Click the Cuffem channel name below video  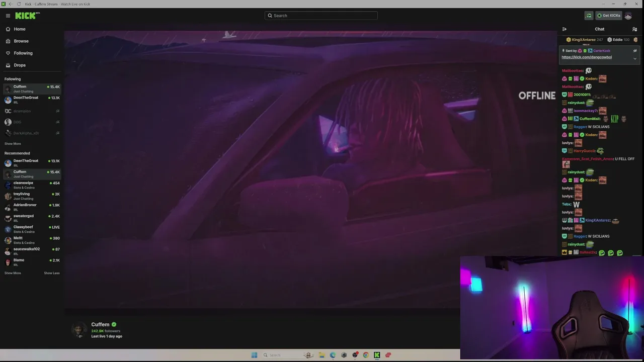100,325
